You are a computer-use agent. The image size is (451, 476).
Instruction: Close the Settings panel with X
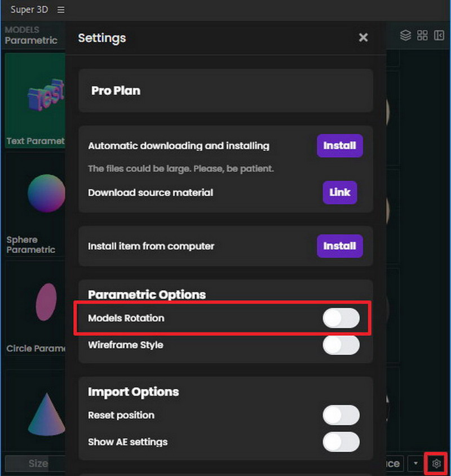coord(363,38)
